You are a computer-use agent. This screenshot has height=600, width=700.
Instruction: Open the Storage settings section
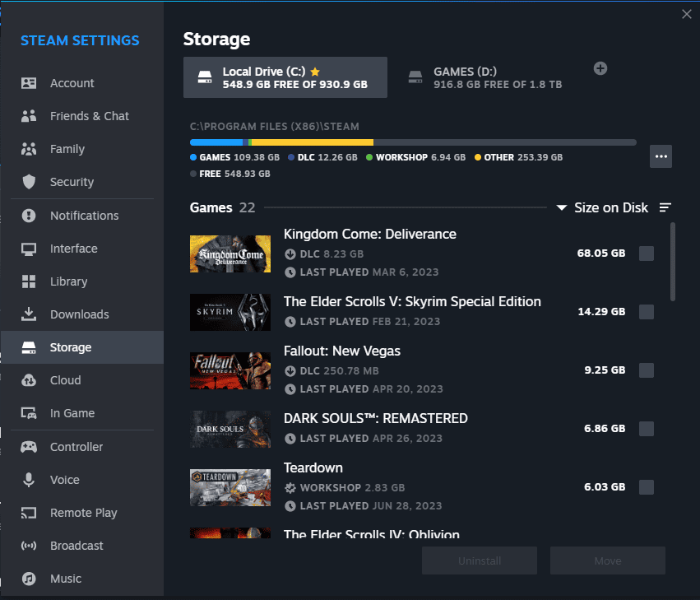pos(82,347)
